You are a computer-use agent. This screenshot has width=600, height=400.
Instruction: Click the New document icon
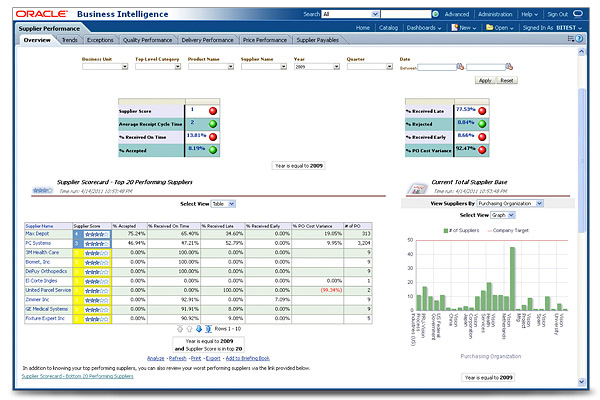click(x=455, y=28)
